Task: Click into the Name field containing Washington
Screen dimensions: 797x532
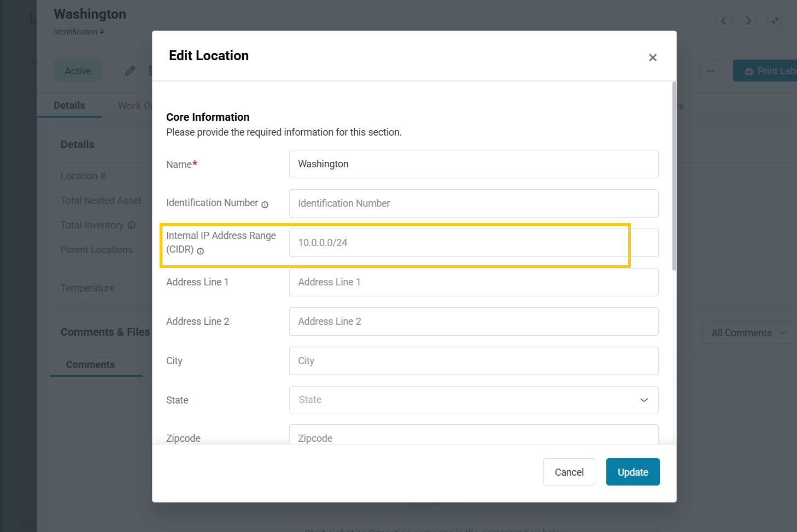Action: [474, 164]
